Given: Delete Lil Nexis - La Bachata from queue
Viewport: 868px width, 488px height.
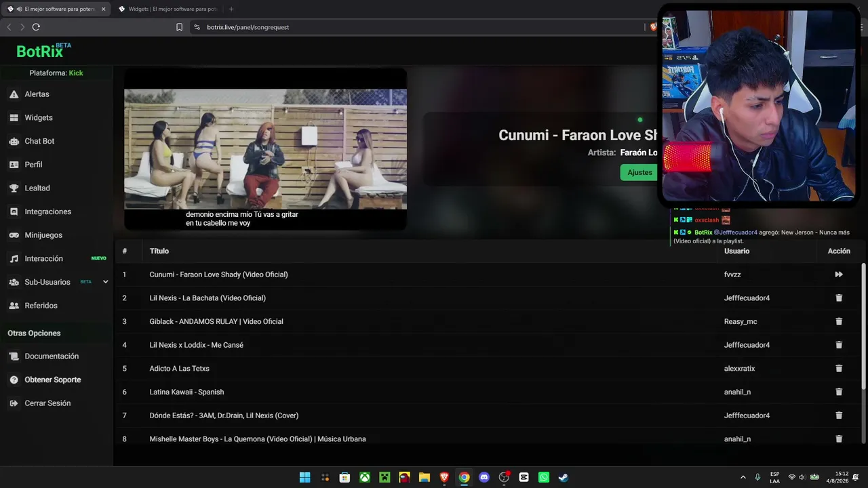Looking at the screenshot, I should (x=839, y=298).
